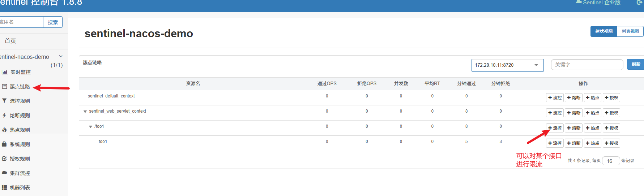Add 热点 rule in the last foo1 row
Screen dimensions: 644x196
coord(593,143)
